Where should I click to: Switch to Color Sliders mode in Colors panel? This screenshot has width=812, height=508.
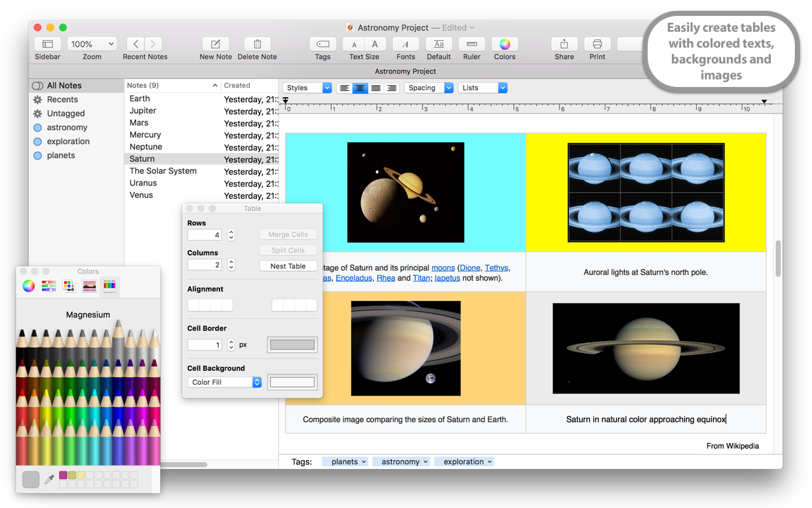click(48, 286)
